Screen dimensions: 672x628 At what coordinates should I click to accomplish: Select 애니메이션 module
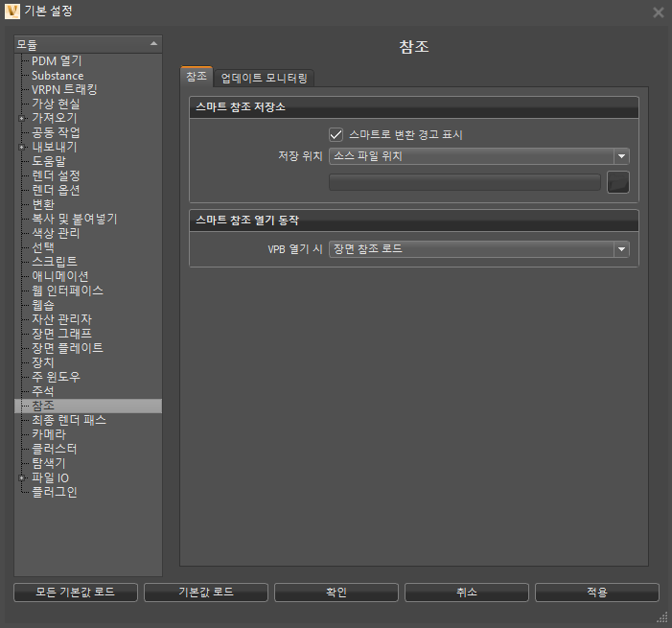point(60,276)
